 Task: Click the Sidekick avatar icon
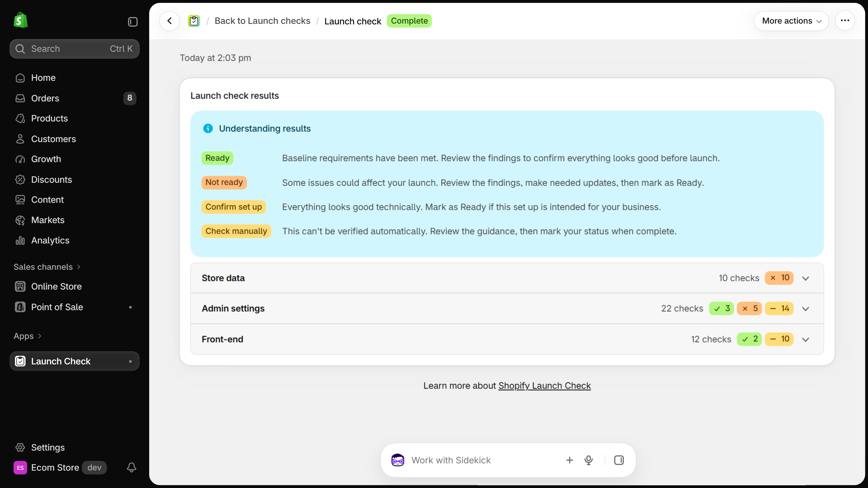(x=398, y=460)
